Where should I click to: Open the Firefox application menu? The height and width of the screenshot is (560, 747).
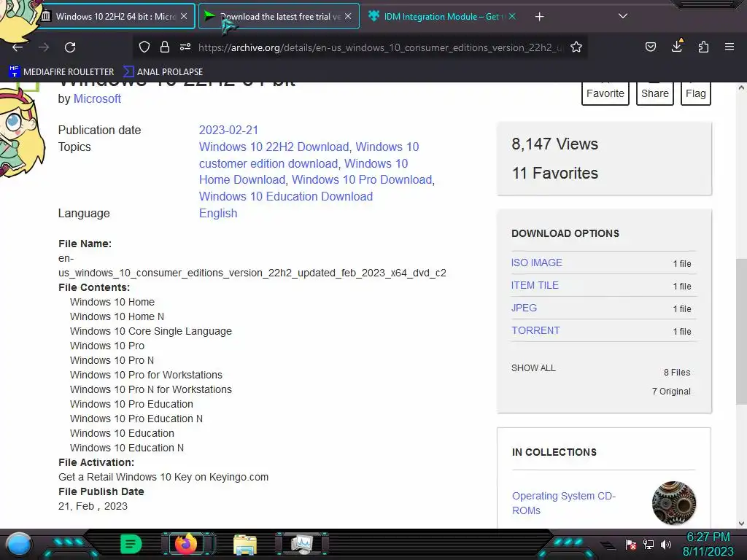(729, 47)
